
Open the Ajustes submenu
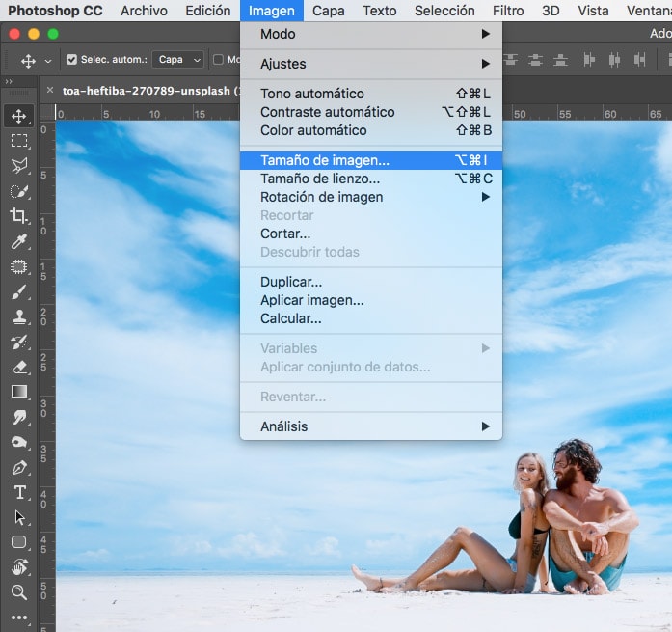click(371, 64)
